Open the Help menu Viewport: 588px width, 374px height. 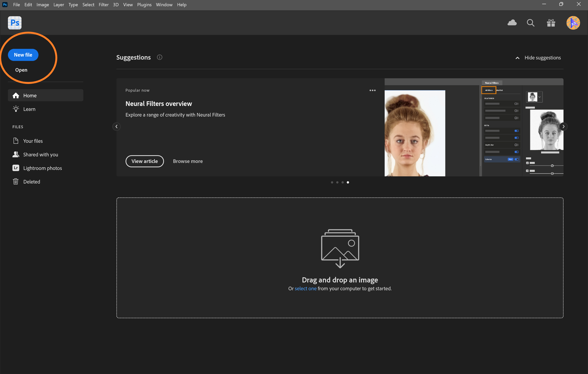click(x=182, y=5)
